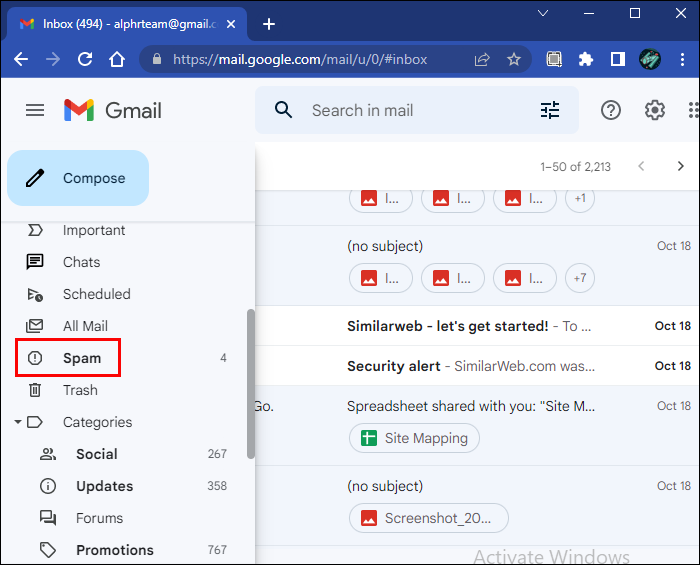Screen dimensions: 700x565
Task: Share this page icon in address bar
Action: tap(482, 59)
